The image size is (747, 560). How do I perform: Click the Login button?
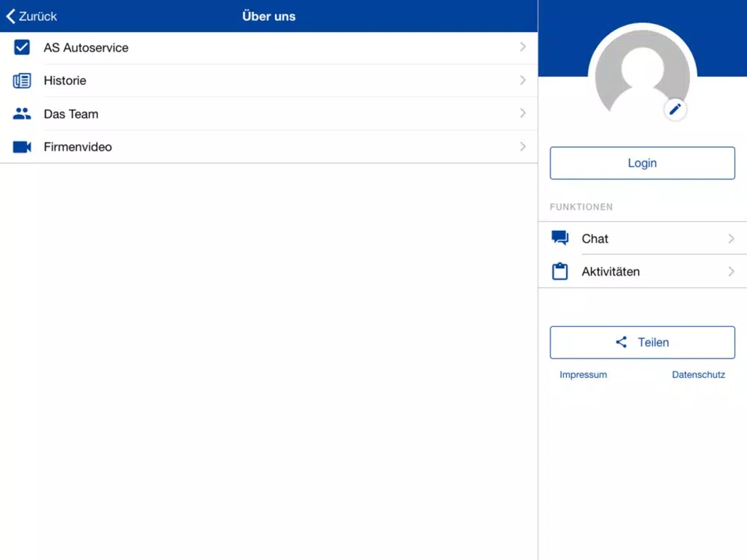coord(642,163)
